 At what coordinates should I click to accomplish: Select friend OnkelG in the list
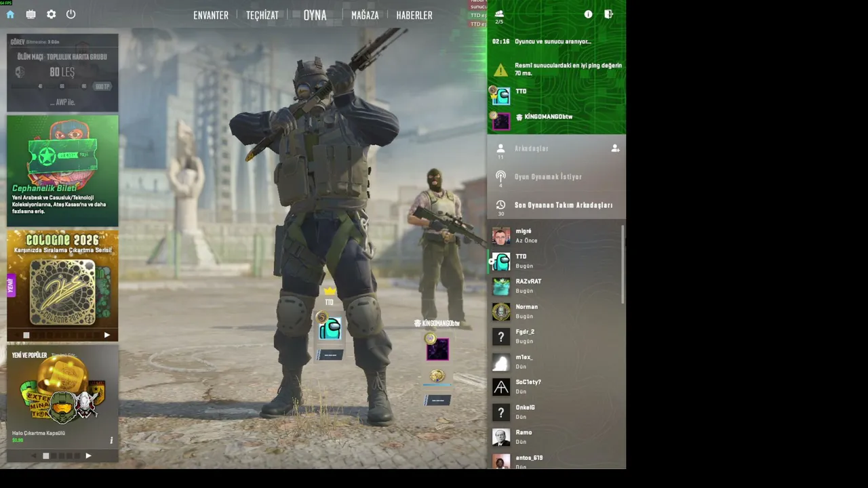click(556, 412)
